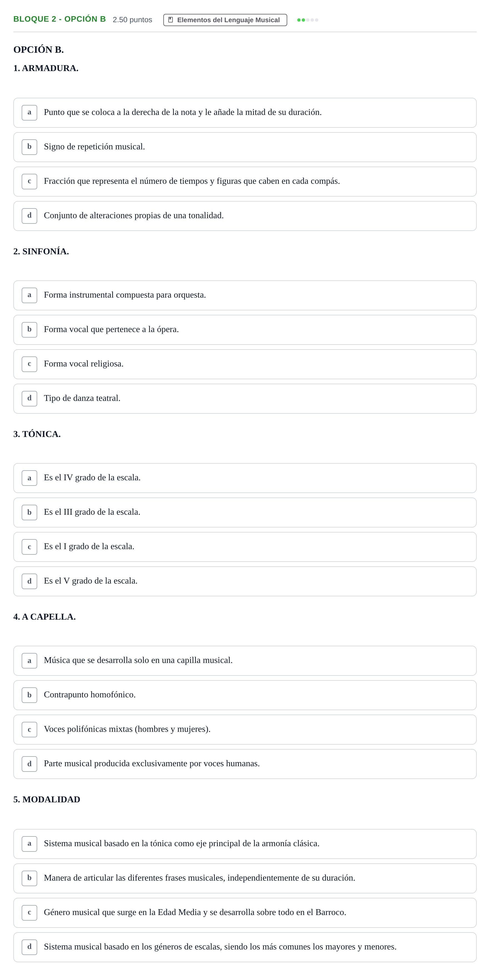
Task: Pick 'Es el III grado de la escala'
Action: 245,512
